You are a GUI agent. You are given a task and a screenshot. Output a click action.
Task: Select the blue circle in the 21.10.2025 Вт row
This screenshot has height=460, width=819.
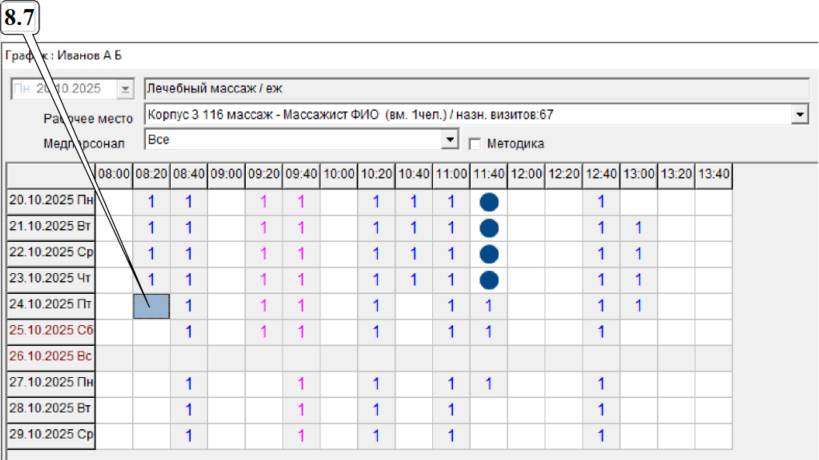pyautogui.click(x=489, y=227)
